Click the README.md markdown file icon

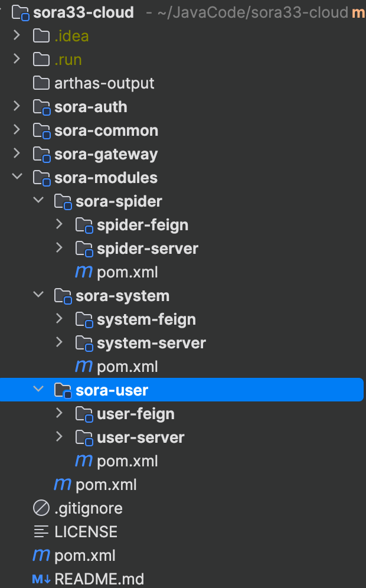point(41,579)
